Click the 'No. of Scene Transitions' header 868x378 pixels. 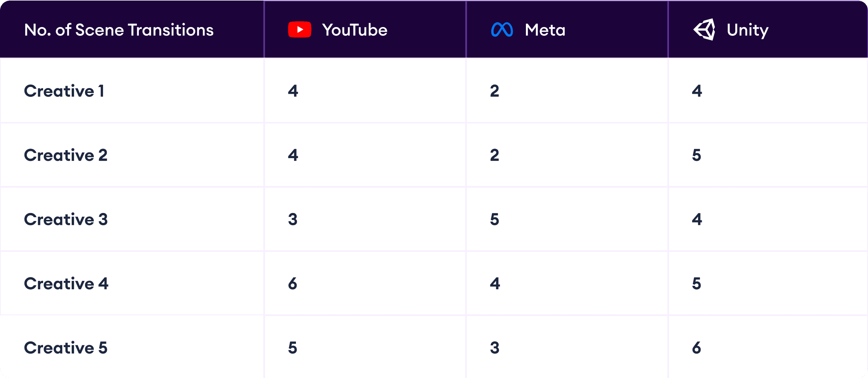[119, 30]
